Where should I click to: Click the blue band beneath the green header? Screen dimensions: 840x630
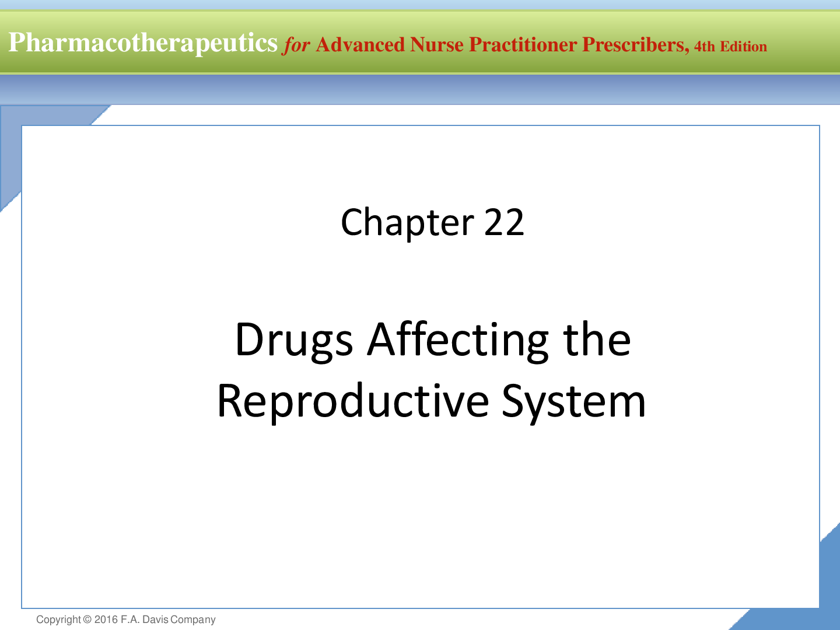tap(420, 89)
